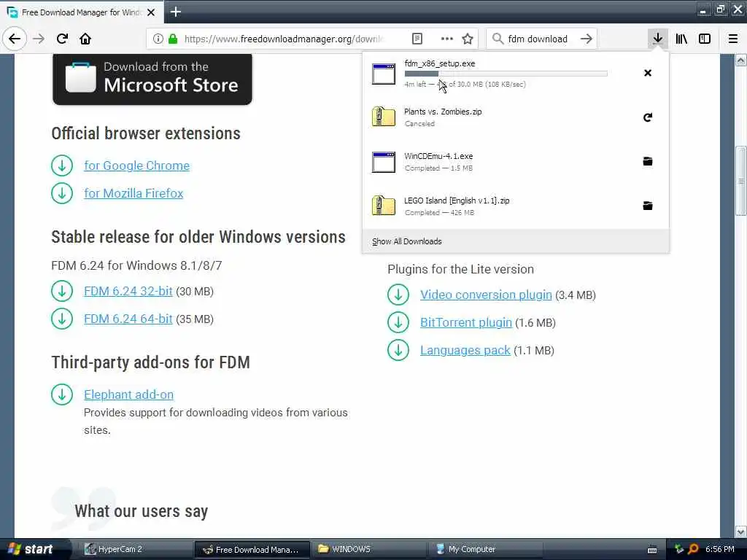The width and height of the screenshot is (747, 560).
Task: Click 'LEGO Island [English v1.1].zip' file name
Action: 457,201
